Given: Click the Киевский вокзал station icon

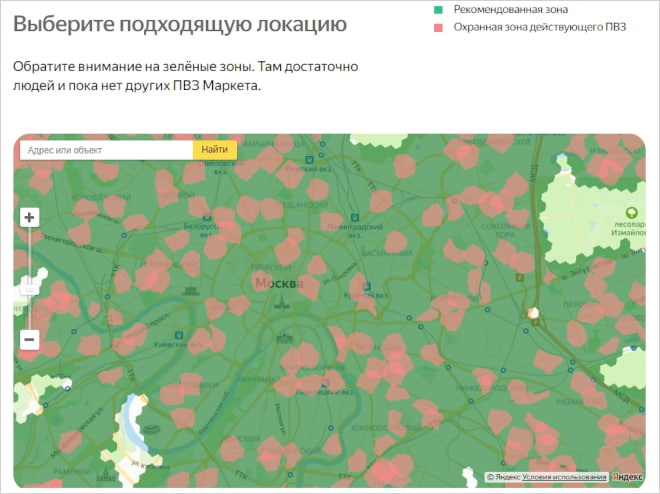Looking at the screenshot, I should coord(179,335).
